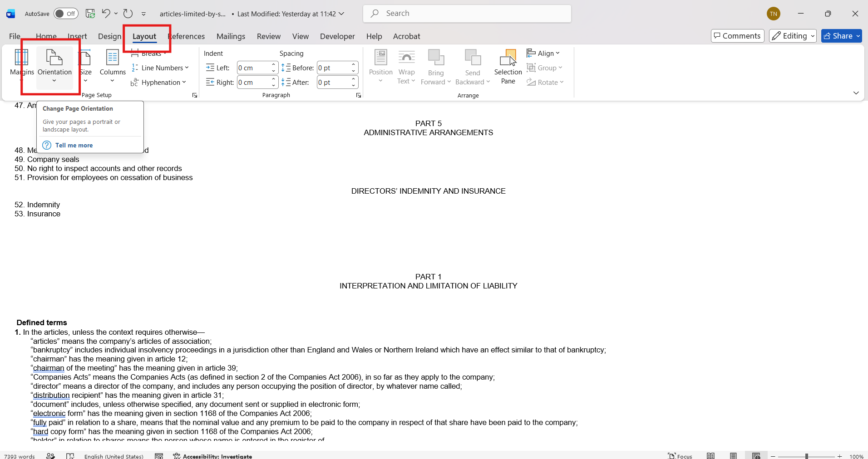Image resolution: width=868 pixels, height=459 pixels.
Task: Open the Acrobat tab
Action: [x=407, y=36]
